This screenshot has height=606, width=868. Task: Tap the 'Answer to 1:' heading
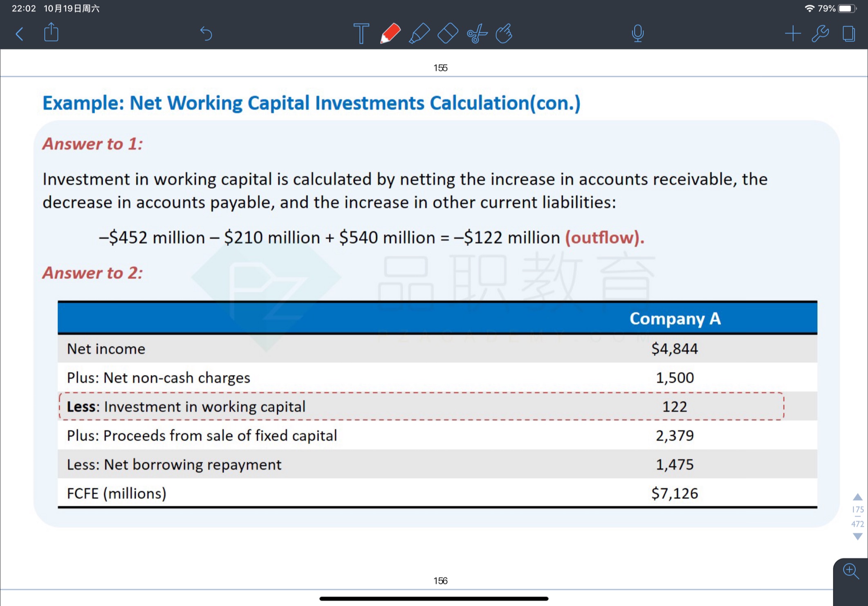pos(93,144)
